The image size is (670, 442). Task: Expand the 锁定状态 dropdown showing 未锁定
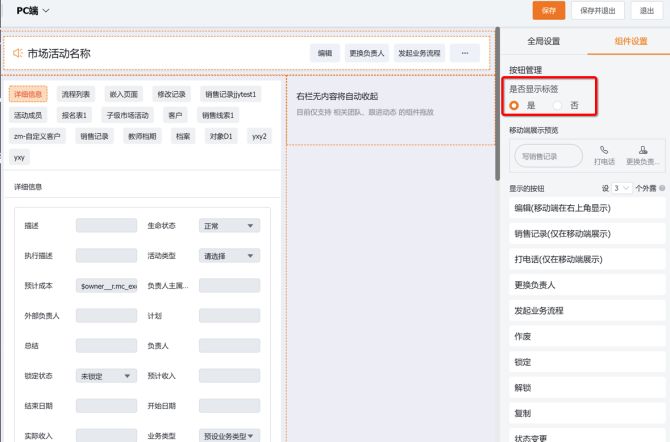(x=106, y=376)
